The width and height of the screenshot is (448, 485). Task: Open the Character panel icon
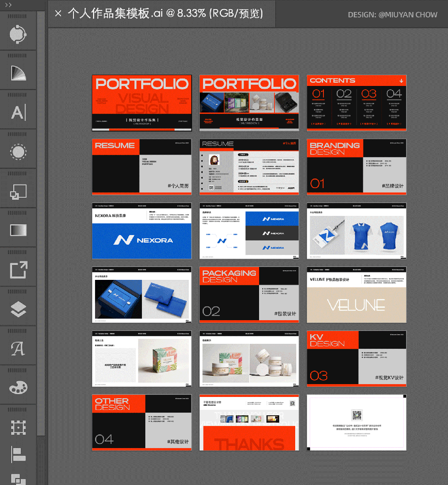[x=18, y=112]
